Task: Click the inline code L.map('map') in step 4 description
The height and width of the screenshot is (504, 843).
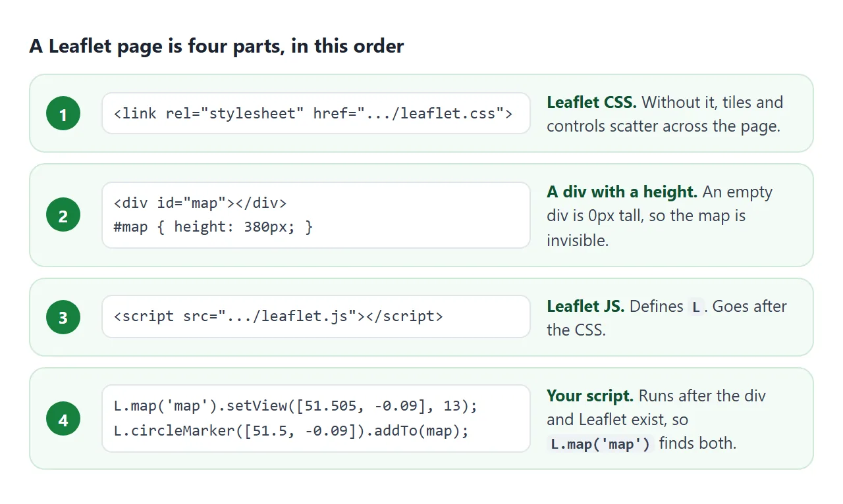Action: [x=601, y=444]
